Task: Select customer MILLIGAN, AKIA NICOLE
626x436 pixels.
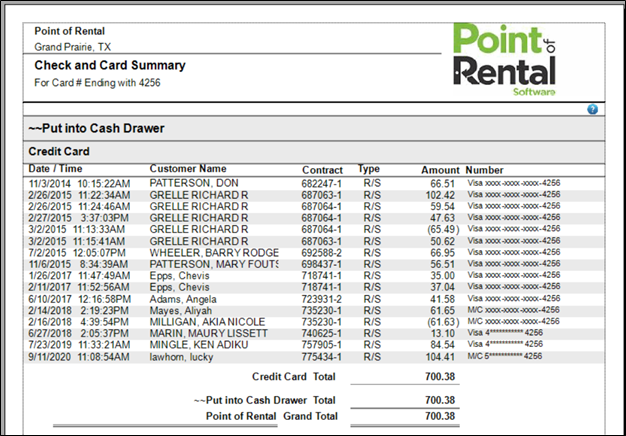Action: coord(207,322)
